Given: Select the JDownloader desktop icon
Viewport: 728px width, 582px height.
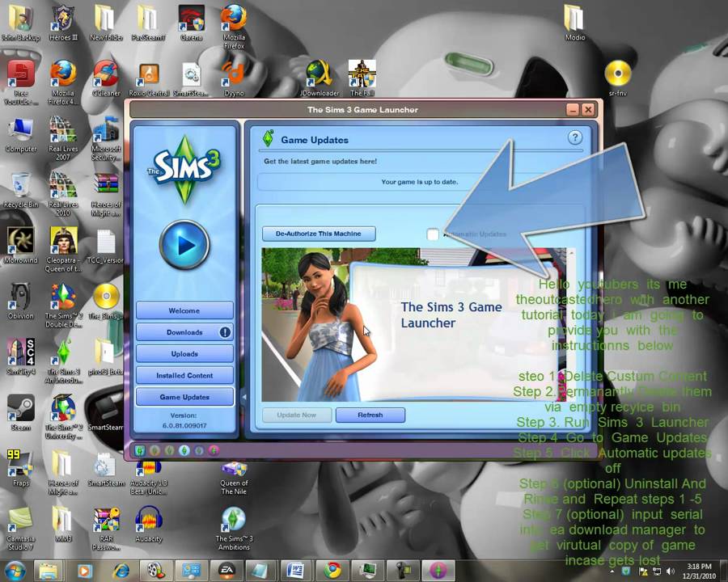Looking at the screenshot, I should (320, 79).
